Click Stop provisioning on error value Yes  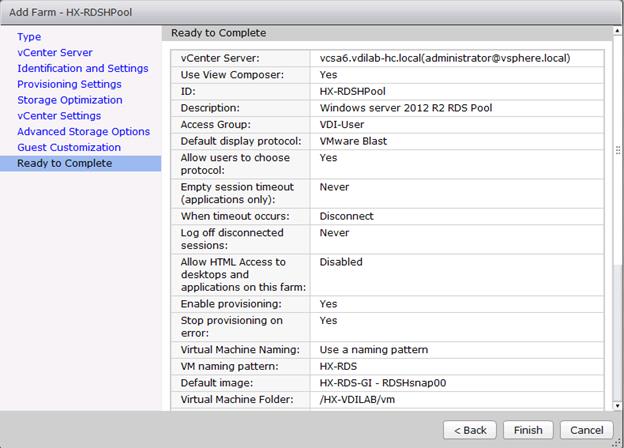[x=328, y=321]
